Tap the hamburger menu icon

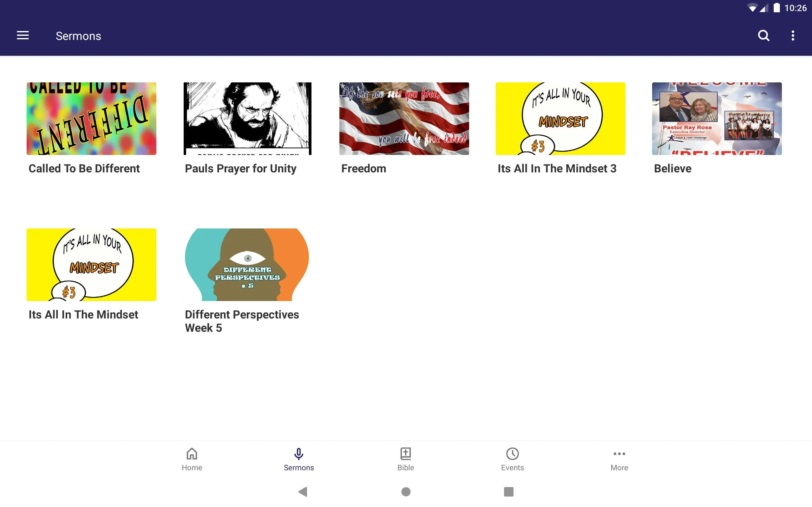coord(23,35)
